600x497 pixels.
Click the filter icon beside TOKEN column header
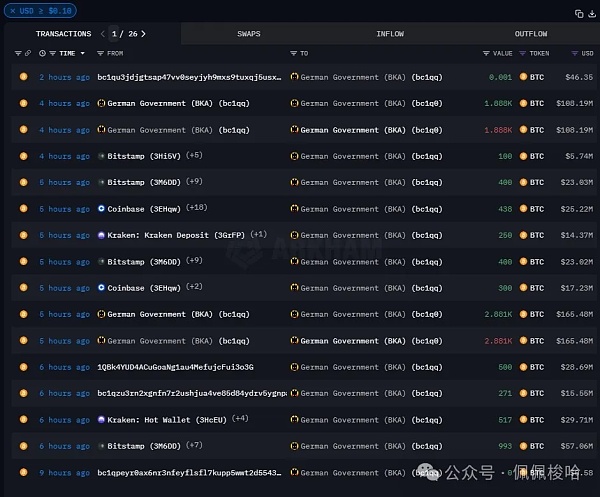point(522,53)
